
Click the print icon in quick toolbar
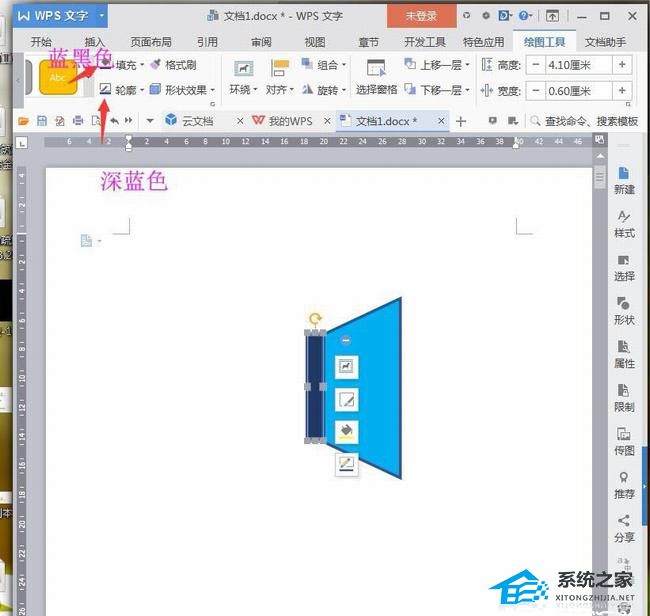pyautogui.click(x=78, y=121)
